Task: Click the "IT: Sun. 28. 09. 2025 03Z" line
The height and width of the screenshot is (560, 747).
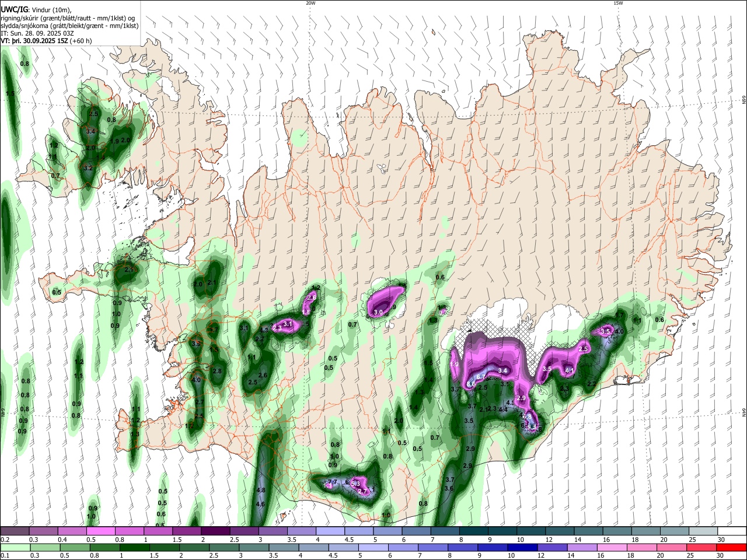Action: tap(37, 33)
